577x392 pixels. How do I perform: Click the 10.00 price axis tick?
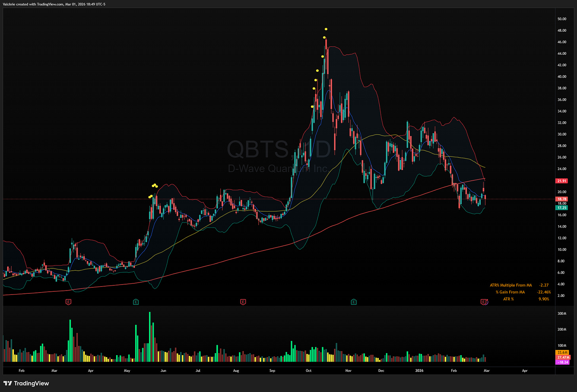(562, 250)
